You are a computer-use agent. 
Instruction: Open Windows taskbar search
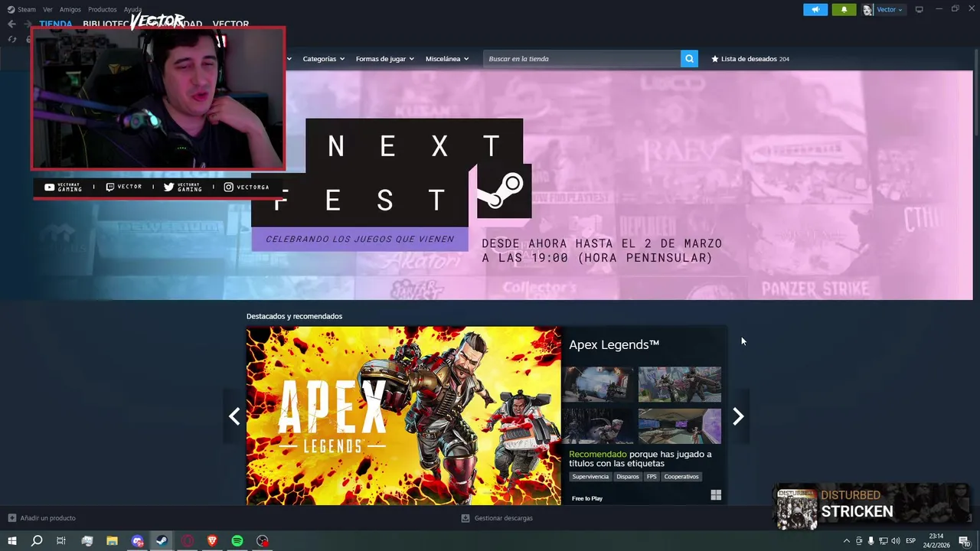36,540
